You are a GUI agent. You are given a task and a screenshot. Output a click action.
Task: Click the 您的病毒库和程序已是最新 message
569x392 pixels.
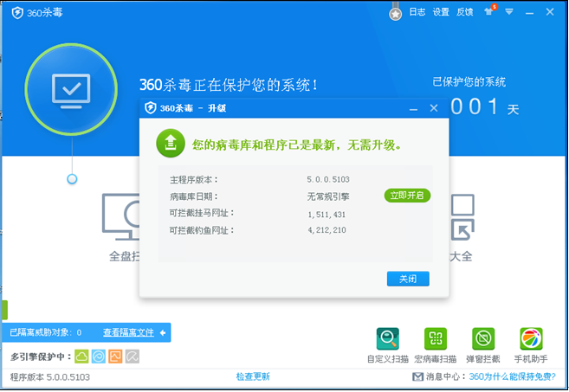(x=297, y=145)
